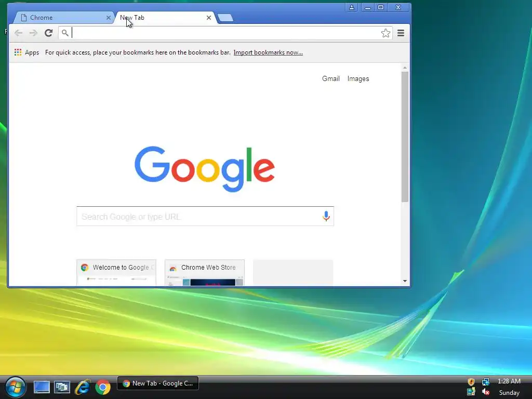Click the Forward navigation arrow

33,33
